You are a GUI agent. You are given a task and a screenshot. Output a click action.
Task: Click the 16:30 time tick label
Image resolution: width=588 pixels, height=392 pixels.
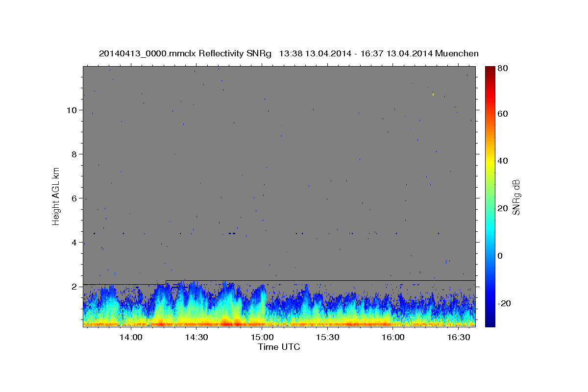(459, 338)
